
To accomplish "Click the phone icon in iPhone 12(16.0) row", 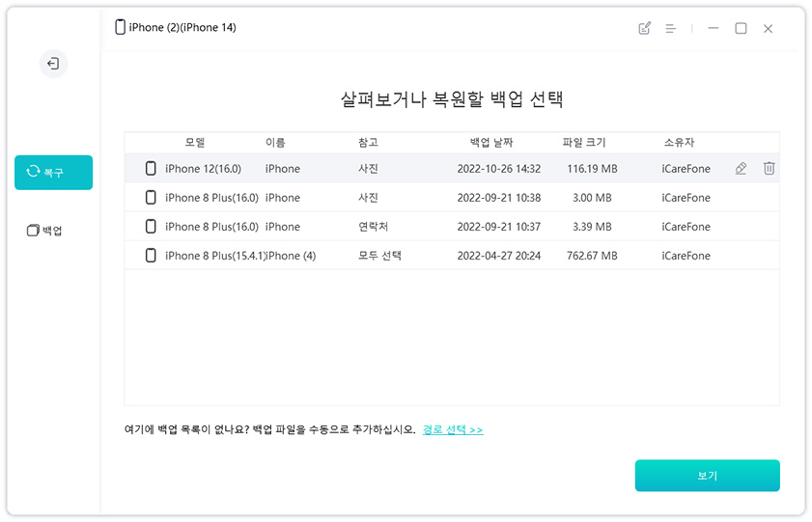I will tap(151, 169).
